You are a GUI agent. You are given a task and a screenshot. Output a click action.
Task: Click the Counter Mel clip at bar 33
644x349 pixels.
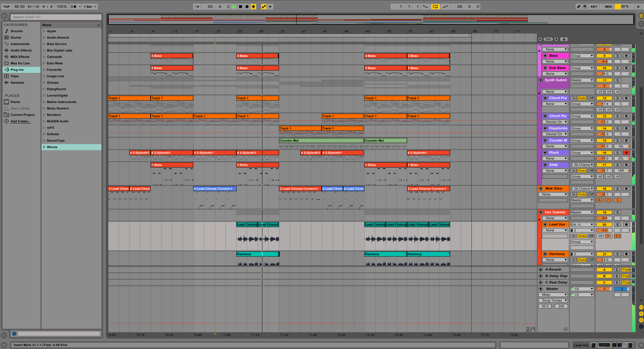point(321,141)
